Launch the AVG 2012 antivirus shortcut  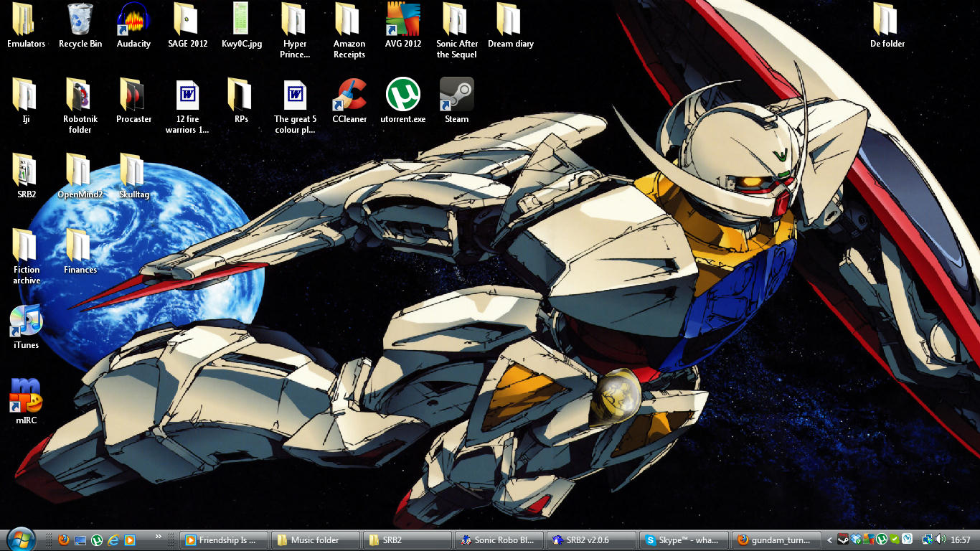pos(403,27)
